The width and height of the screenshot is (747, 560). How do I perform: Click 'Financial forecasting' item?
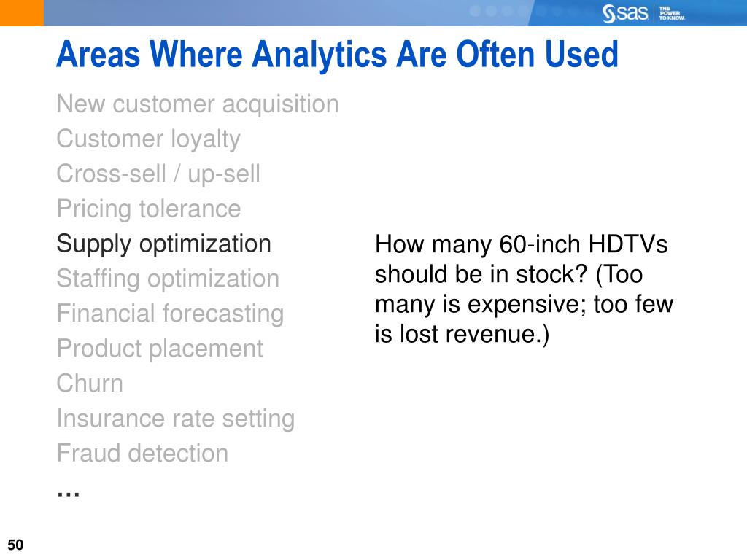click(170, 314)
